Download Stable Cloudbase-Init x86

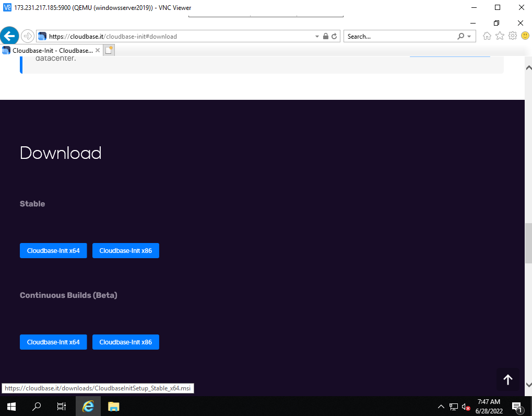click(x=125, y=251)
